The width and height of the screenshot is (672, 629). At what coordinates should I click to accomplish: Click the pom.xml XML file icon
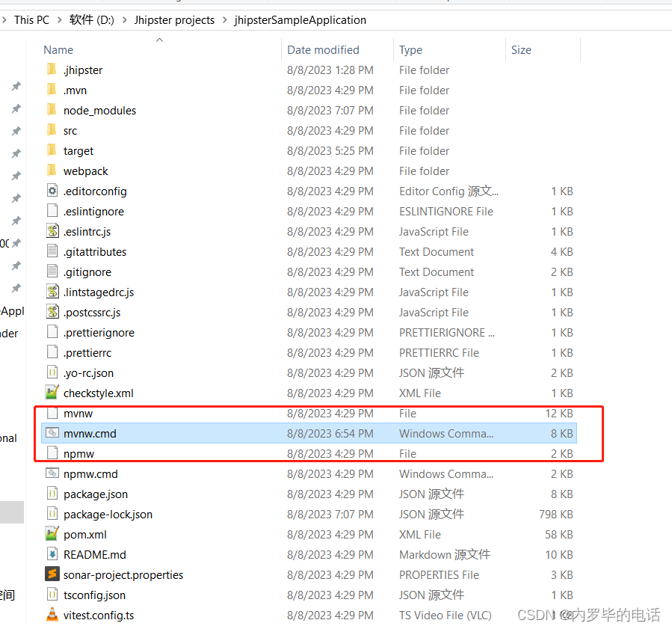coord(52,534)
